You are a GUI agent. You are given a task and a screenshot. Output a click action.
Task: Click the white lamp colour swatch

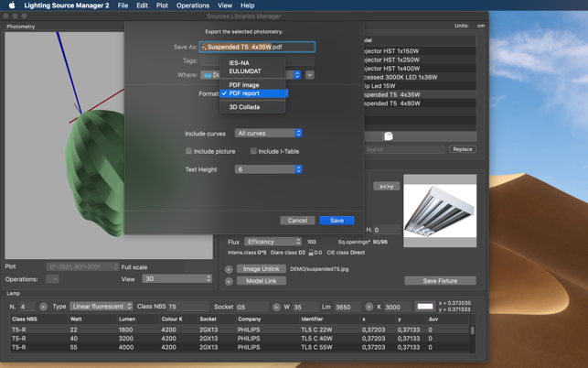coord(425,307)
